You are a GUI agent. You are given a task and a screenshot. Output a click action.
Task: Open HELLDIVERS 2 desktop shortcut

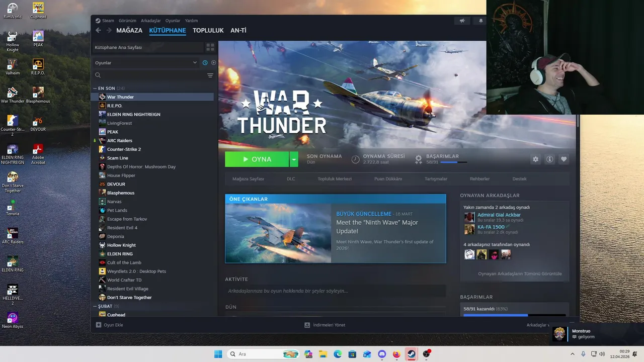click(x=13, y=295)
